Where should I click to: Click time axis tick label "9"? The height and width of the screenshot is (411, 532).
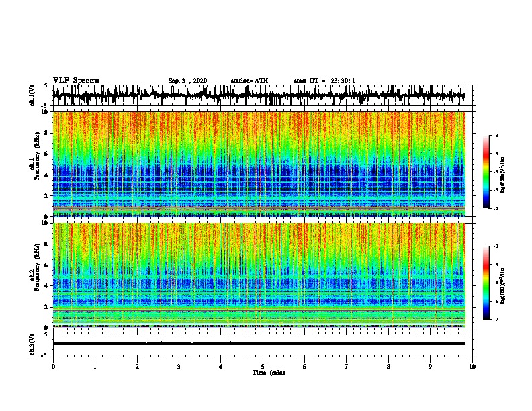[430, 367]
